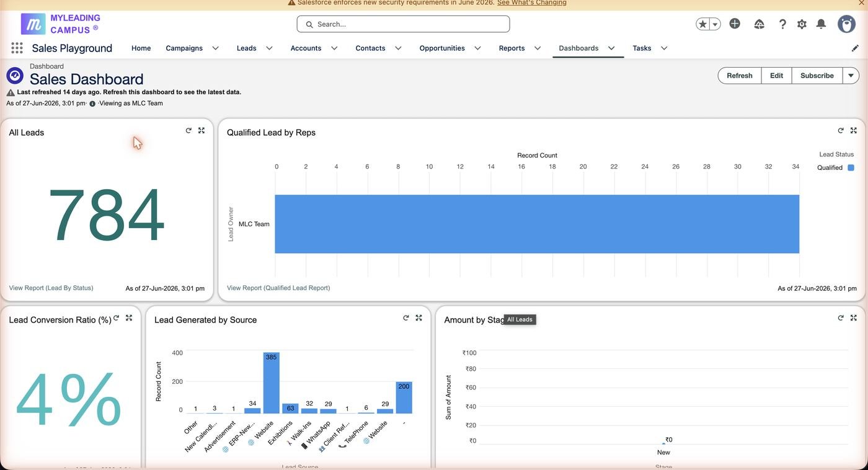Click the pencil icon to edit navigation
Viewport: 868px width, 470px height.
click(855, 48)
